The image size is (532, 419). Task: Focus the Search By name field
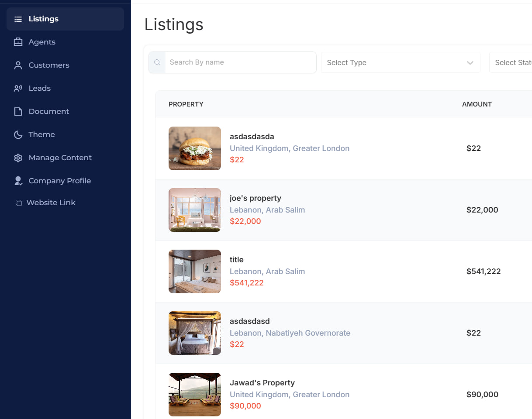pyautogui.click(x=240, y=62)
